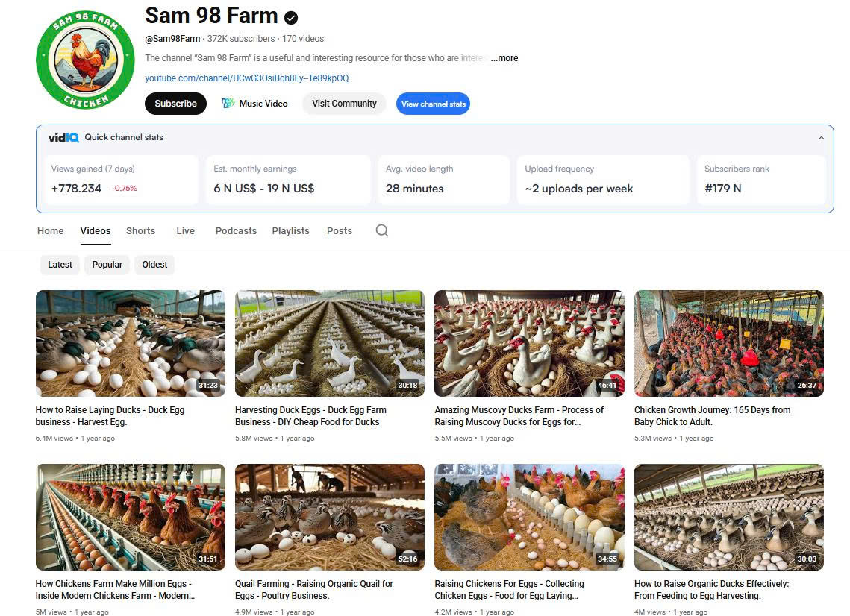Expand channel description with ...more
Viewport: 850px width, 616px height.
(x=504, y=58)
